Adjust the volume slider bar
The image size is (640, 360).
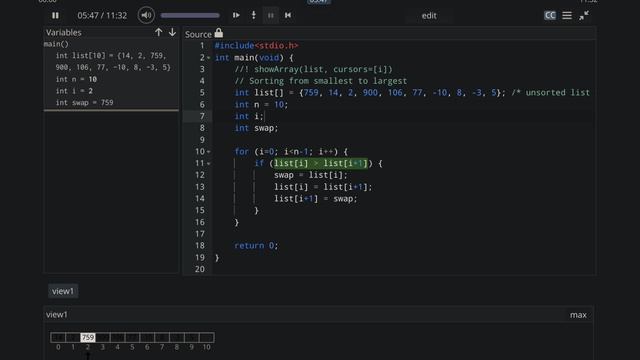[190, 16]
